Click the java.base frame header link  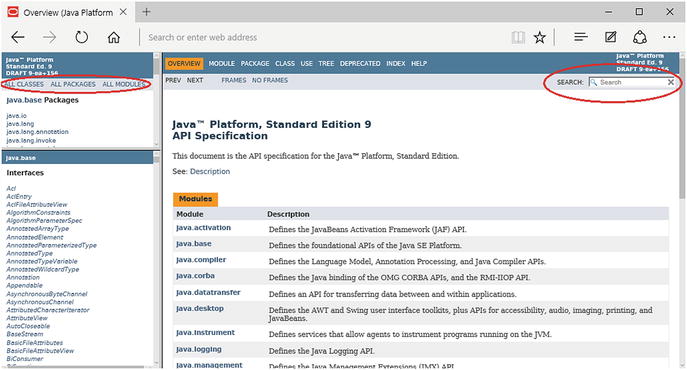point(21,158)
